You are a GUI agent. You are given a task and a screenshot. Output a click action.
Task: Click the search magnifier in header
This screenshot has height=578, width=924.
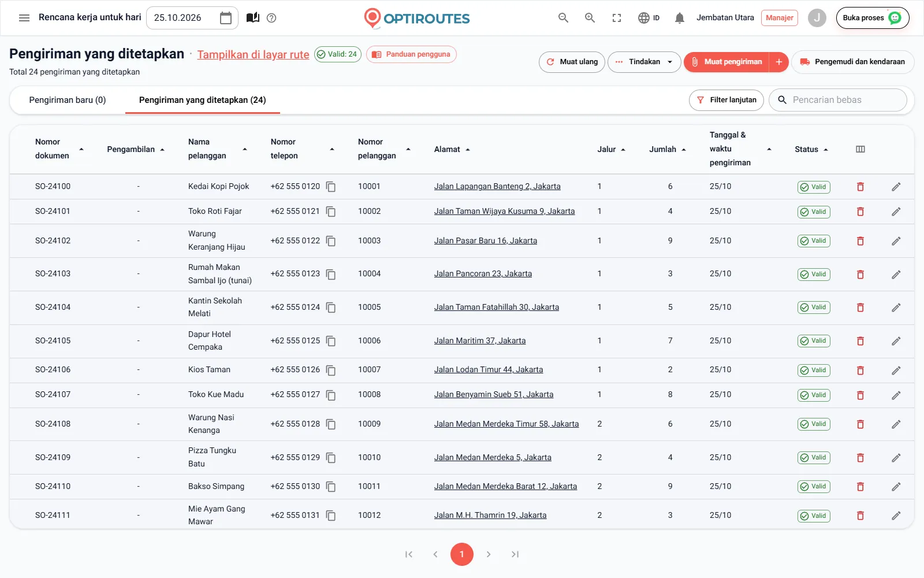(564, 18)
